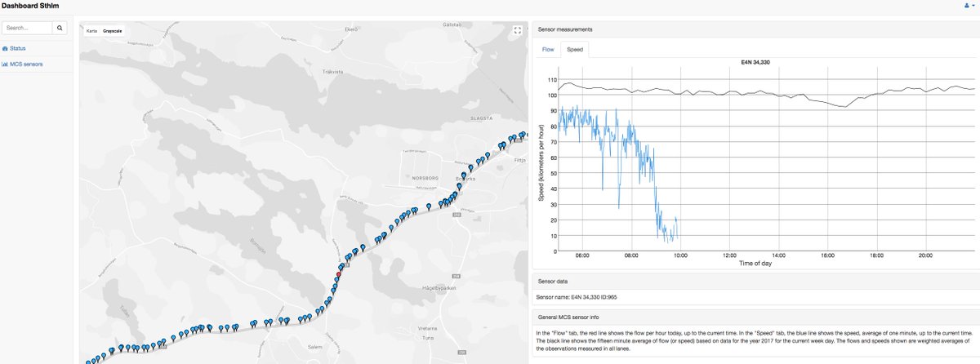The width and height of the screenshot is (980, 364).
Task: Click the Speed (kilometers per hour) axis title
Action: [541, 162]
